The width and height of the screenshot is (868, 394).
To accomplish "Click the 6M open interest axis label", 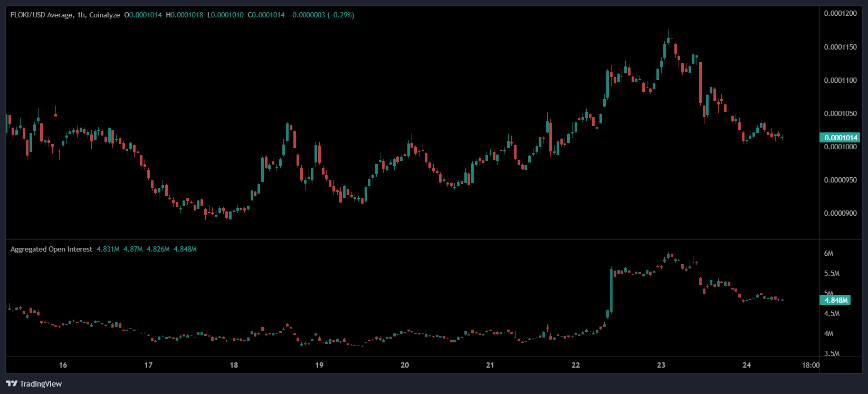I will click(x=829, y=253).
